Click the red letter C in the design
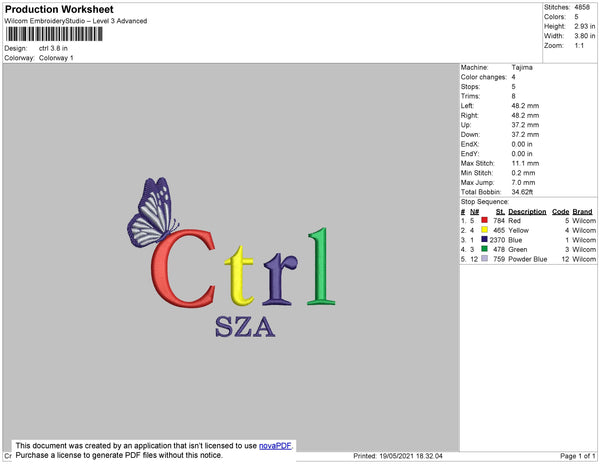Viewport: 600px width, 464px height. (183, 269)
